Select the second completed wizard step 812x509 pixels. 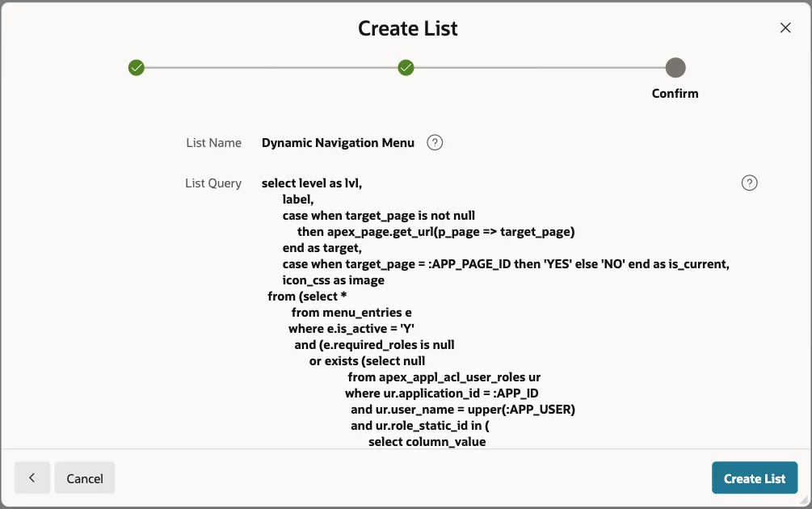[x=406, y=68]
